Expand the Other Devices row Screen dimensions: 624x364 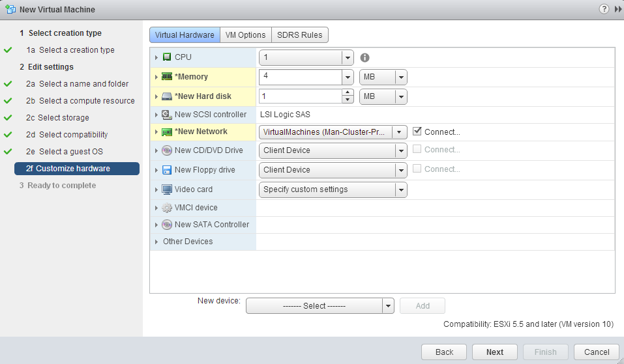tap(156, 242)
